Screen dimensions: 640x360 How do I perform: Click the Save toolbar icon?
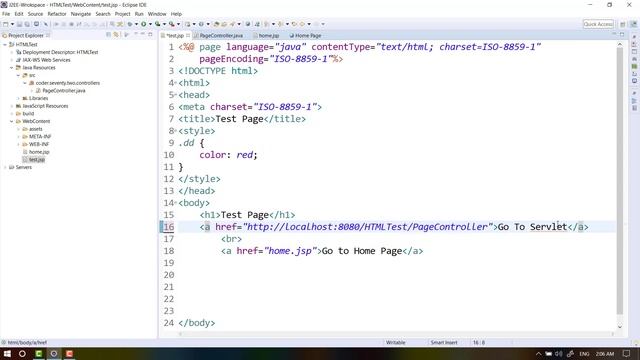pos(19,24)
